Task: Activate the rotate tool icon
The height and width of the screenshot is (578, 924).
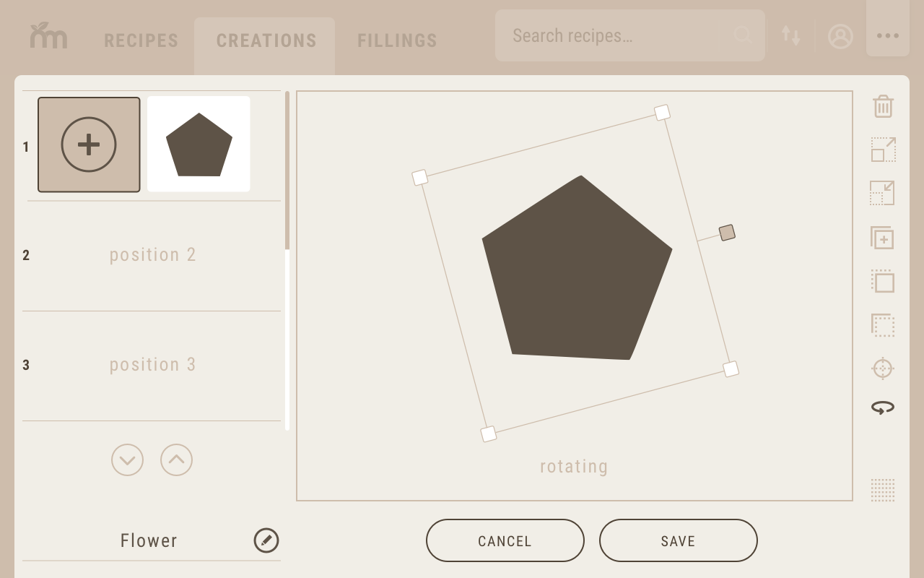Action: (x=883, y=408)
